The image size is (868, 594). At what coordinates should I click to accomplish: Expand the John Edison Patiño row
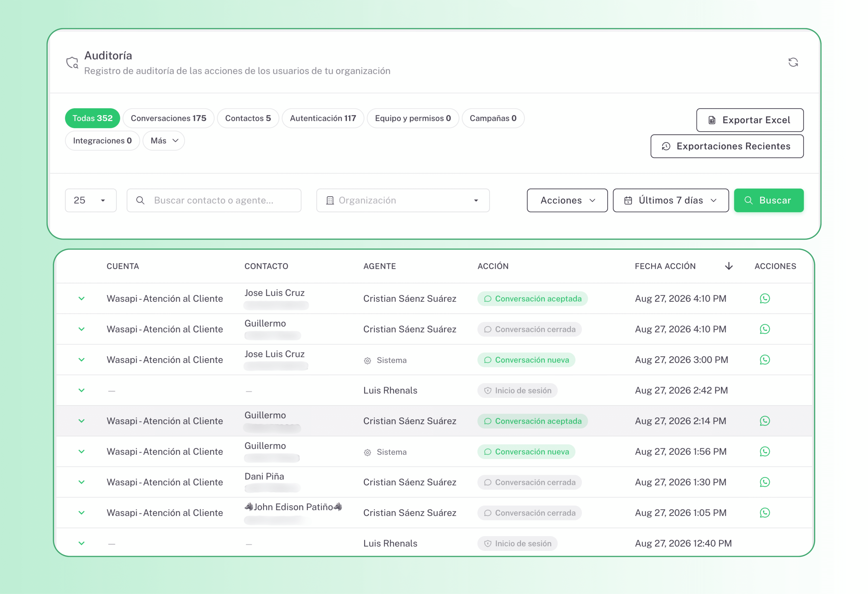(x=81, y=513)
